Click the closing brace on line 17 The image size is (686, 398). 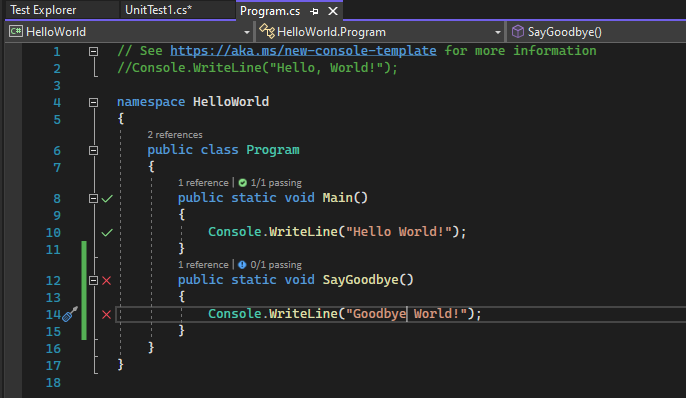click(121, 365)
